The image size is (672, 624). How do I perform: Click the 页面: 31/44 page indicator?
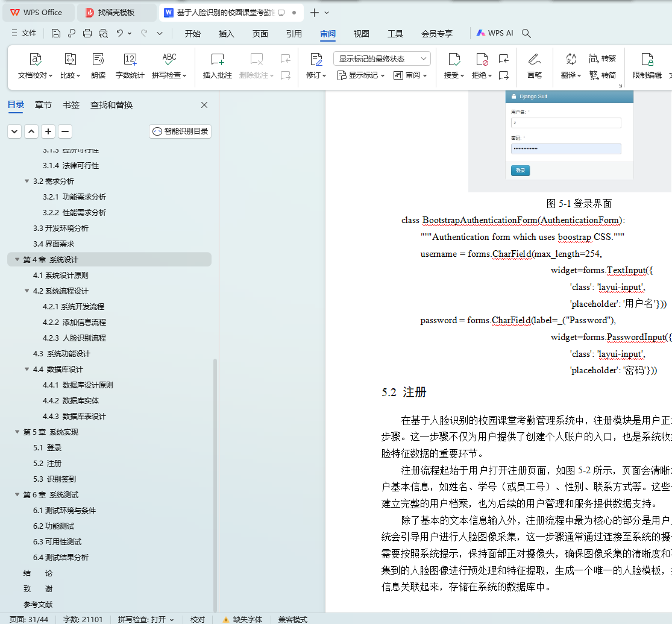pos(29,619)
